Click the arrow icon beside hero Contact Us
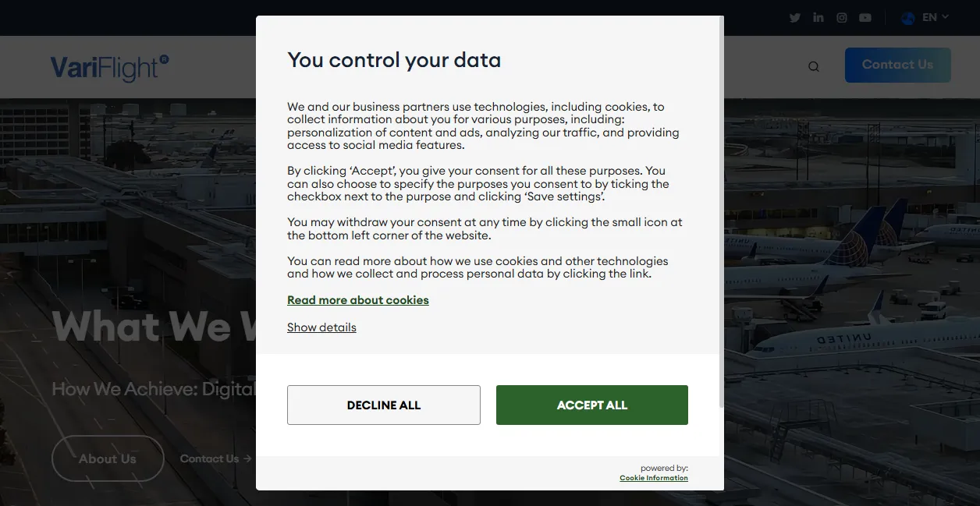The image size is (980, 506). point(247,458)
